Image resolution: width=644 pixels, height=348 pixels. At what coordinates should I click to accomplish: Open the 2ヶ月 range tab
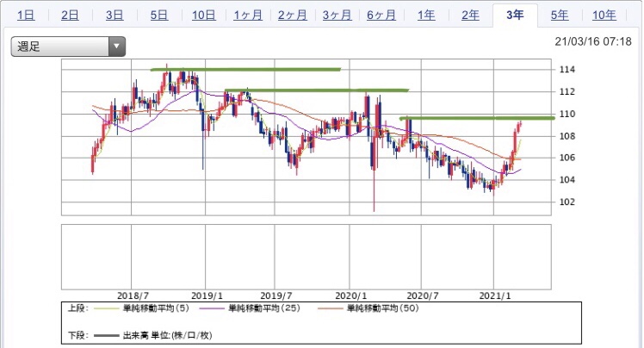(x=293, y=15)
